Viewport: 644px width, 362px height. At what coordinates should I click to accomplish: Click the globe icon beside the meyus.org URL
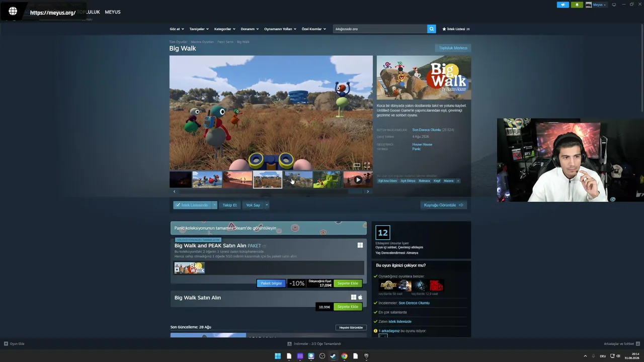pyautogui.click(x=13, y=11)
